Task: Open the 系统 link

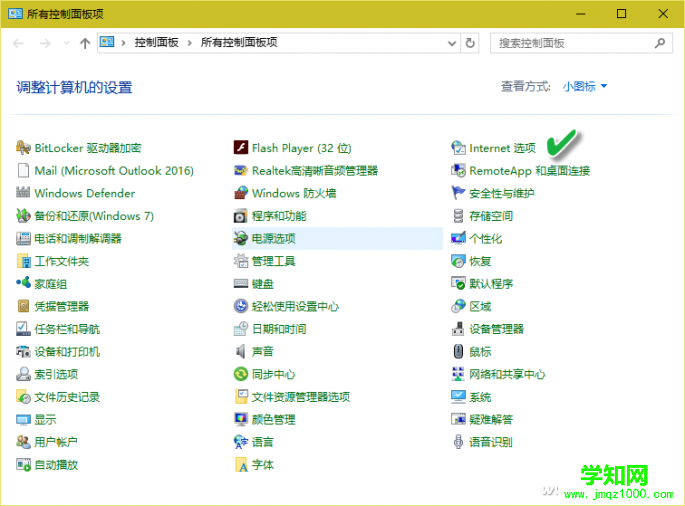Action: [480, 397]
